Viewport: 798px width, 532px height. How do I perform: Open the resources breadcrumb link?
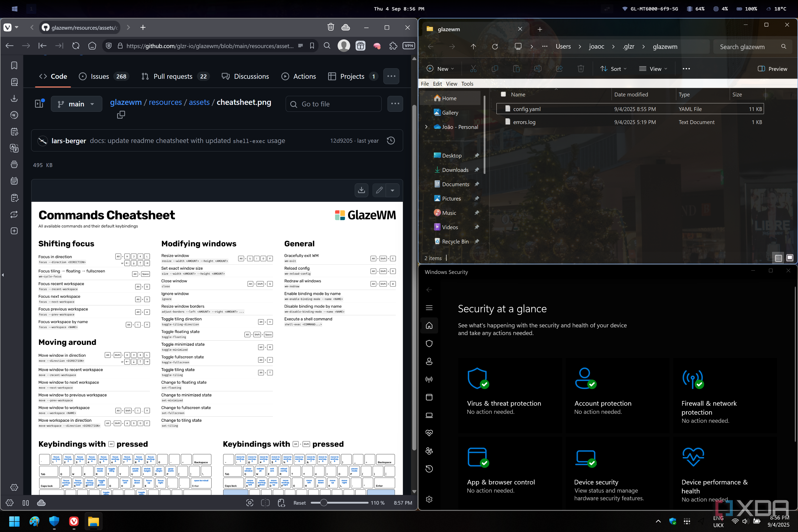coord(165,102)
